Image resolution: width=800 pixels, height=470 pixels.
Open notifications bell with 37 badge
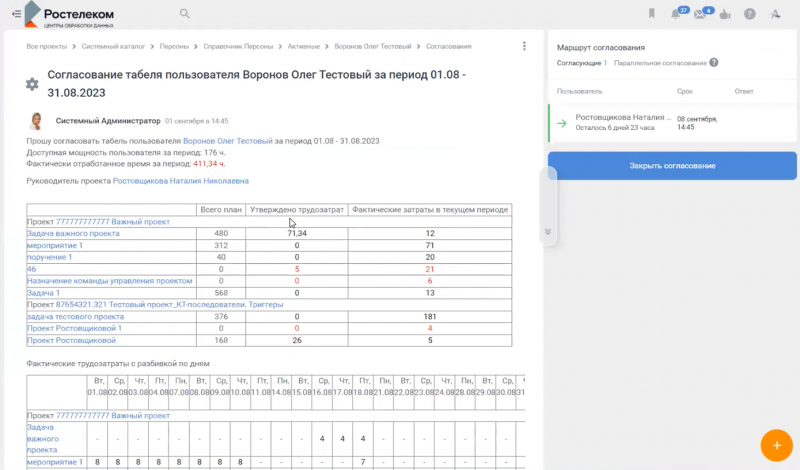(x=677, y=14)
